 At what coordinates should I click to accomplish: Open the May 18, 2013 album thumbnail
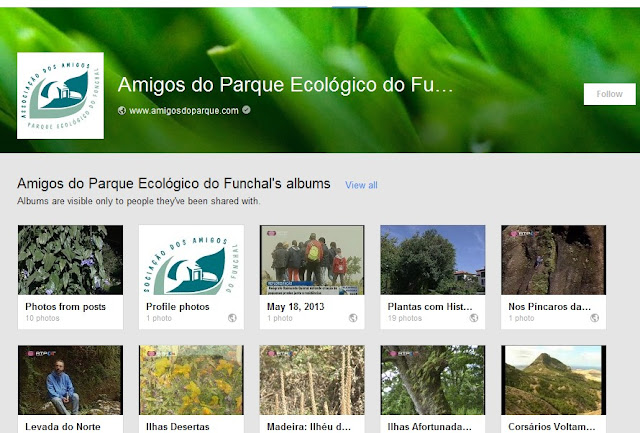312,260
